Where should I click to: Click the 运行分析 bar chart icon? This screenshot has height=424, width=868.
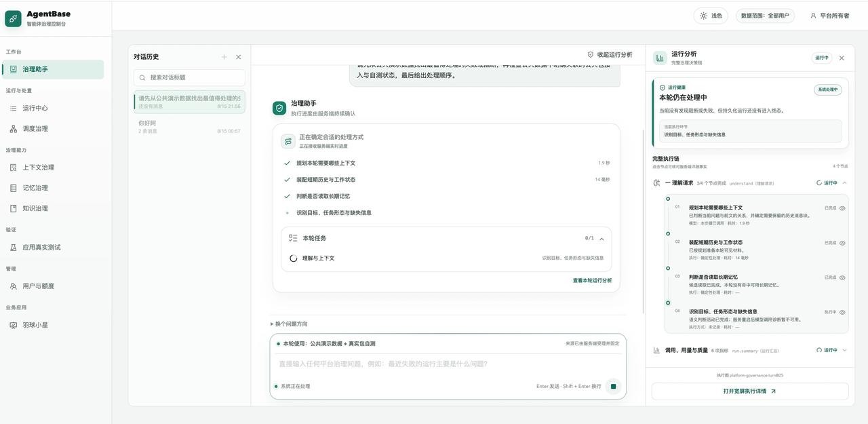pos(660,58)
